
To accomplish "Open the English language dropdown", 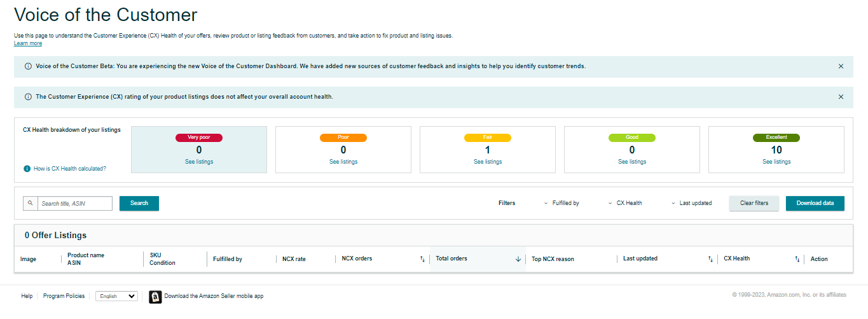I will (x=116, y=296).
